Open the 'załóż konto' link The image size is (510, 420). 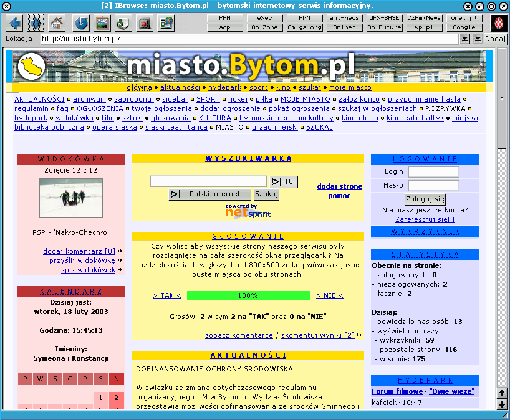click(x=359, y=99)
